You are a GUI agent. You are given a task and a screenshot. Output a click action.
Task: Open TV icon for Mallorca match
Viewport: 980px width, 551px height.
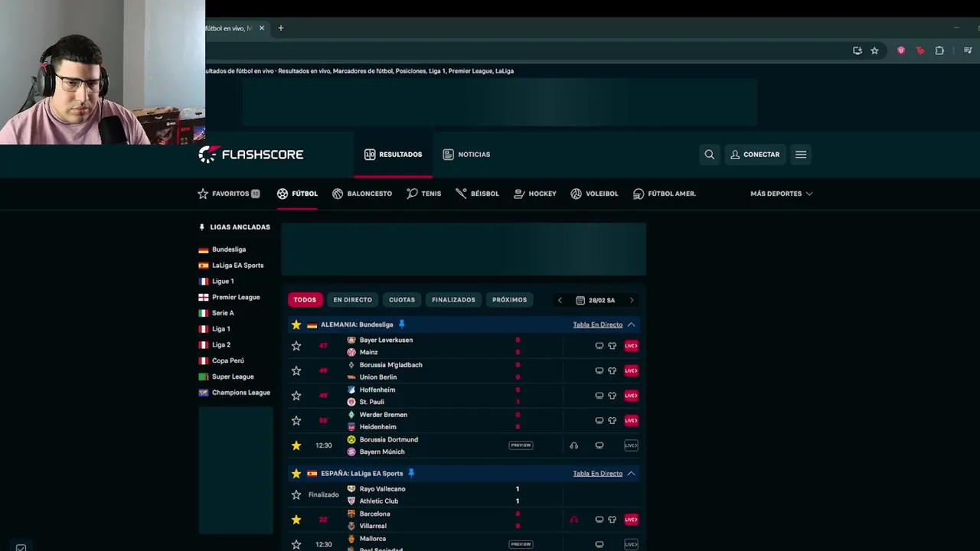tap(599, 544)
